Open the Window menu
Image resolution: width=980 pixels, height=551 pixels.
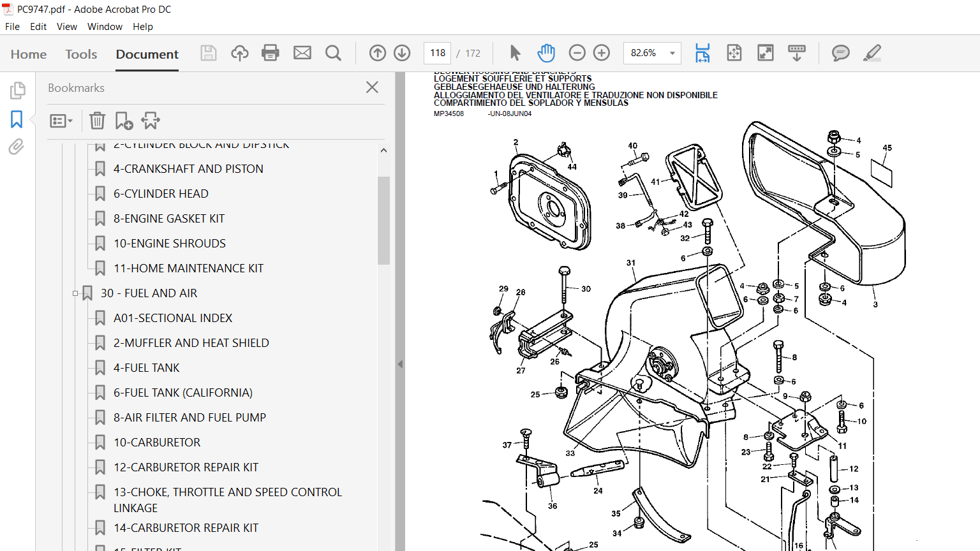105,27
